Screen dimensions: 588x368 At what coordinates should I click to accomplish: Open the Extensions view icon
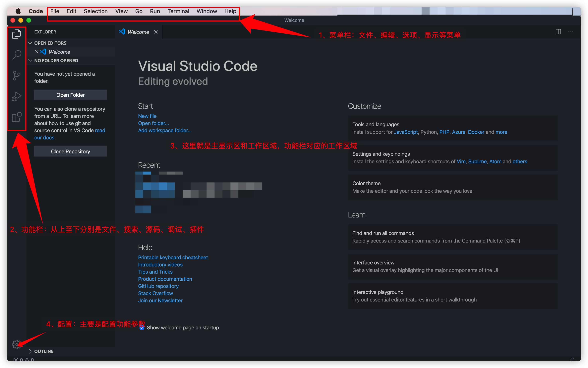[17, 117]
